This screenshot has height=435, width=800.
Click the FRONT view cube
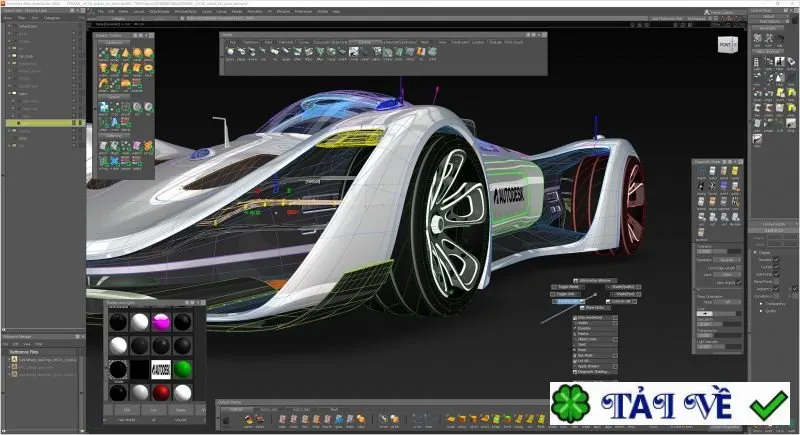tap(727, 45)
